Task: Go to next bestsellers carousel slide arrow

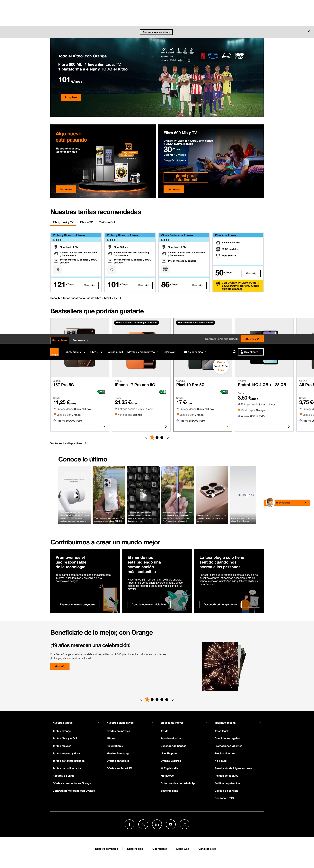Action: click(168, 438)
